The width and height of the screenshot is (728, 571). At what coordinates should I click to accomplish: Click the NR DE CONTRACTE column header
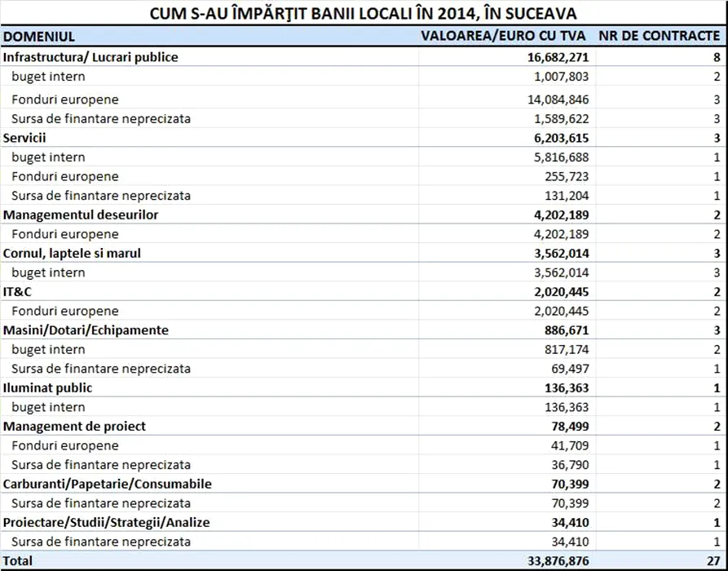coord(660,36)
